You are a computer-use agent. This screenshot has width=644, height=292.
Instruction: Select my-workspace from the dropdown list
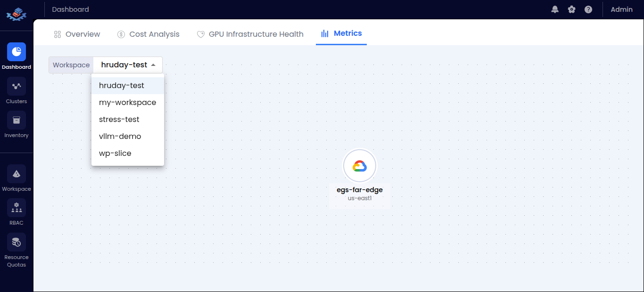pos(127,102)
